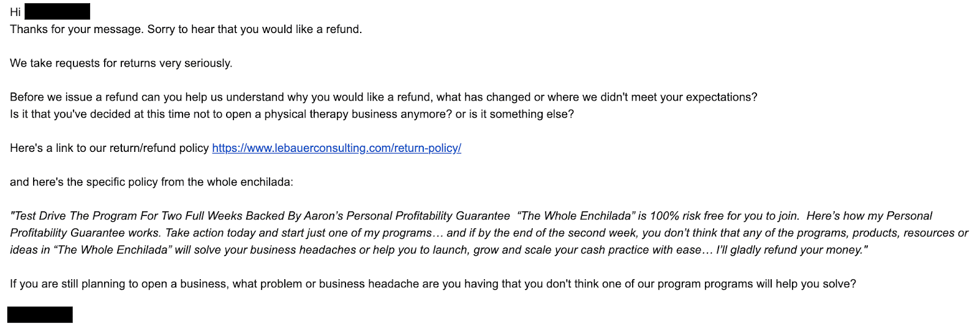The height and width of the screenshot is (335, 980).
Task: Click "or is it something else?" text
Action: pyautogui.click(x=514, y=115)
